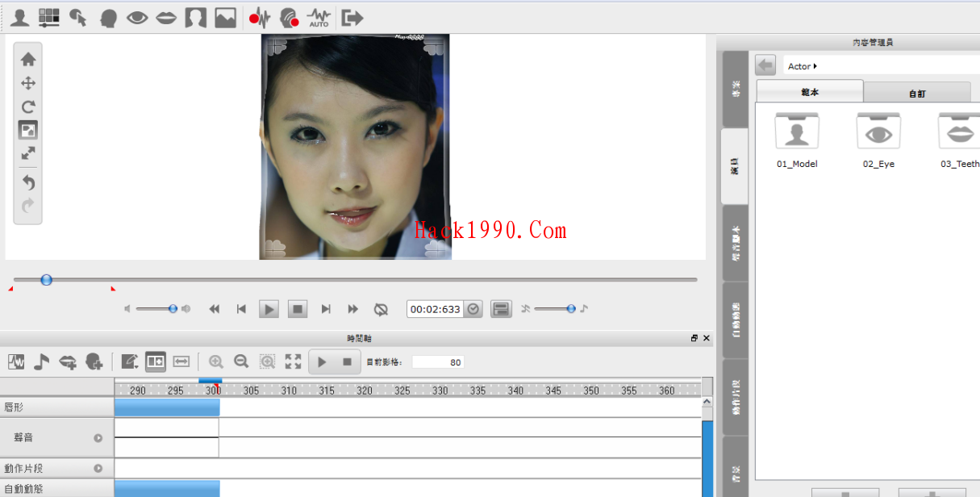Screen dimensions: 980x497
Task: Click the record voice waveform icon
Action: [259, 17]
